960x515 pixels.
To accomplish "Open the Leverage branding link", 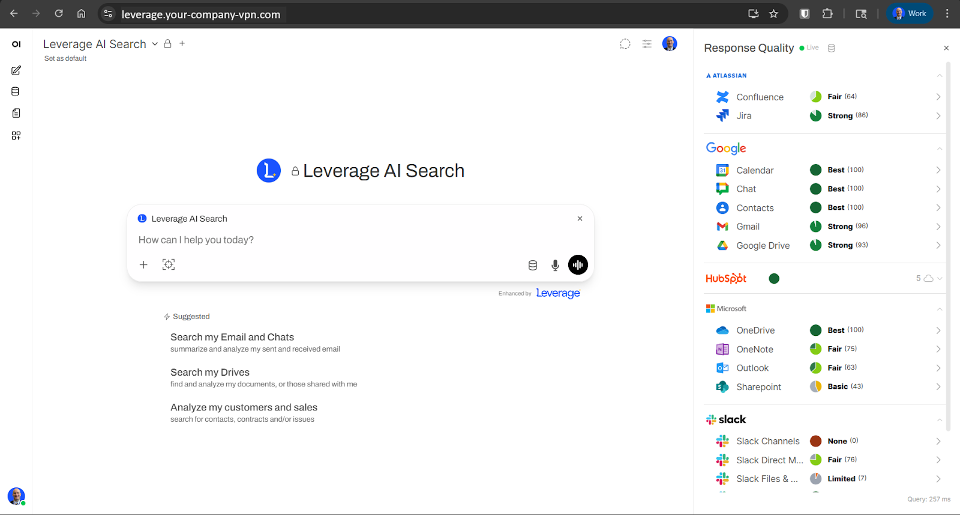I will point(558,293).
